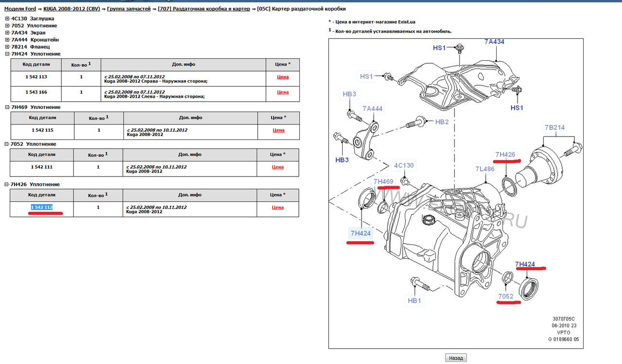Open the Модели Ford breadcrumb link
The height and width of the screenshot is (364, 622).
click(19, 9)
